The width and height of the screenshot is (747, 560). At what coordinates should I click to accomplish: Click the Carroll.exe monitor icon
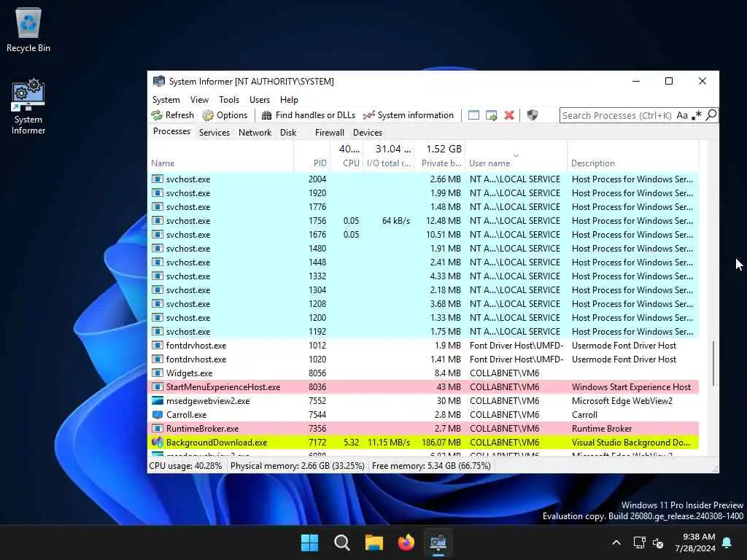point(158,415)
